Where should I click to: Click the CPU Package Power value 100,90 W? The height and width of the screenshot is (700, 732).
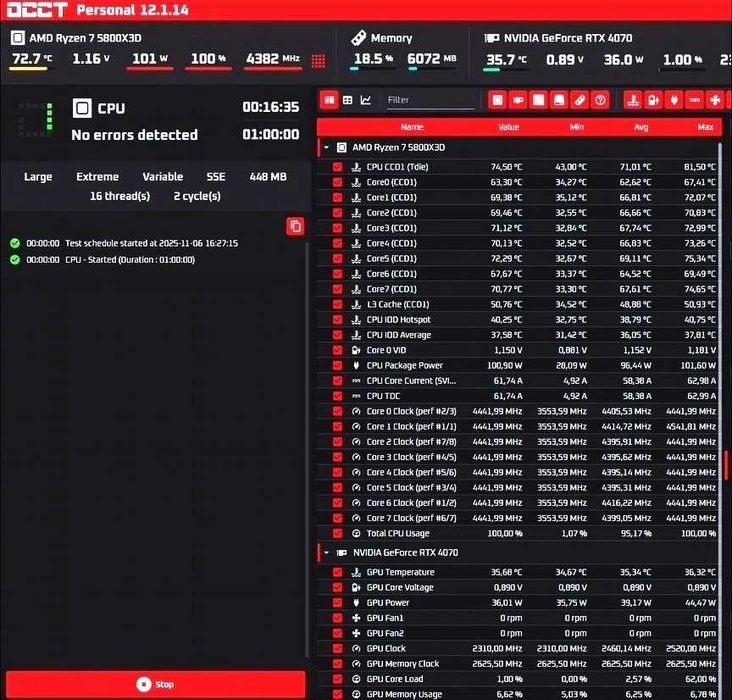tap(505, 365)
